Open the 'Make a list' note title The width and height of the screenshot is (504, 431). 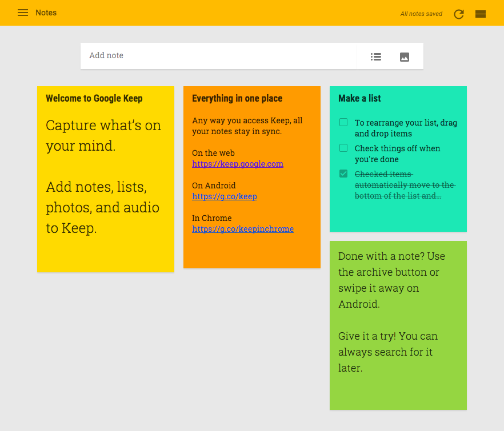359,98
